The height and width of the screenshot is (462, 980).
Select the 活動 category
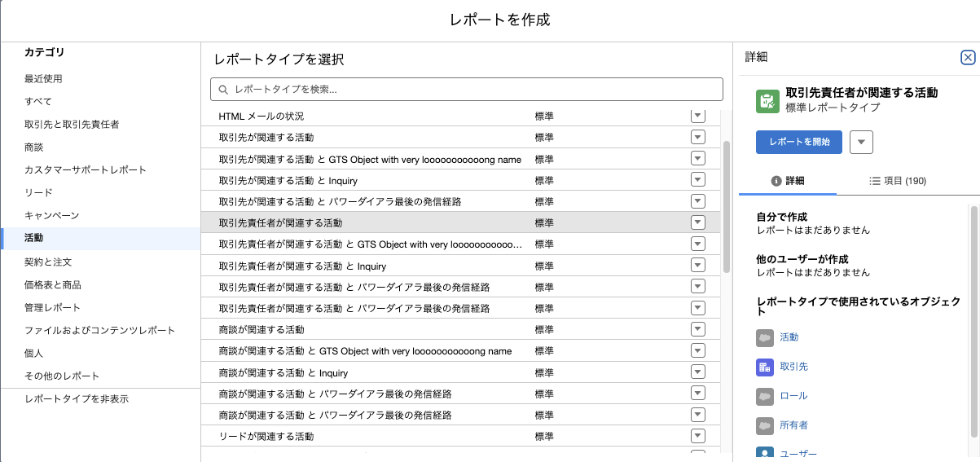click(101, 239)
